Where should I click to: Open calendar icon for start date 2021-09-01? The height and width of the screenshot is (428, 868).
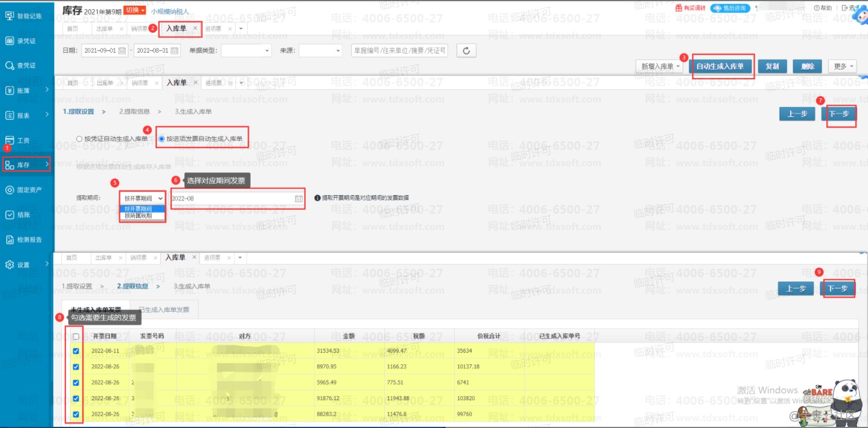click(x=122, y=50)
